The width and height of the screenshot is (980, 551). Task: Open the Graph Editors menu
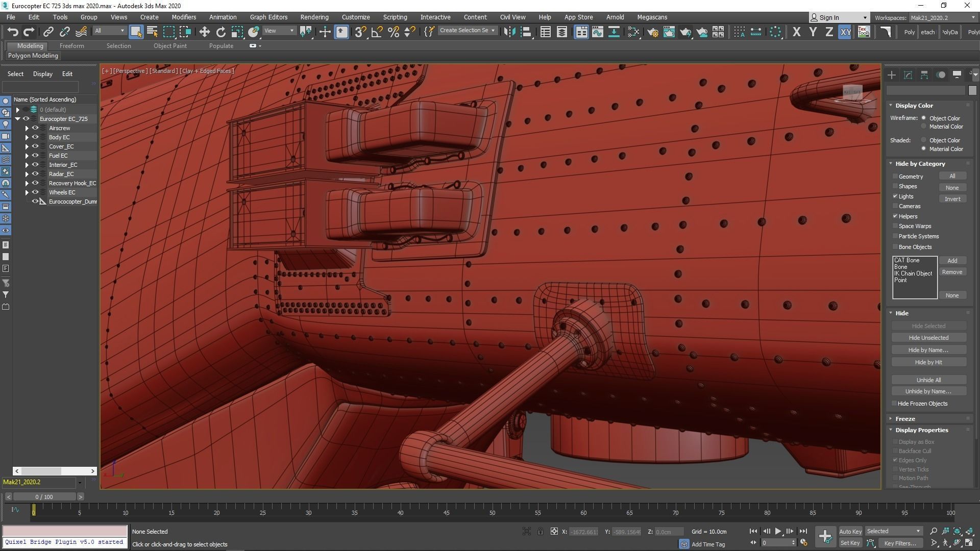(x=268, y=17)
